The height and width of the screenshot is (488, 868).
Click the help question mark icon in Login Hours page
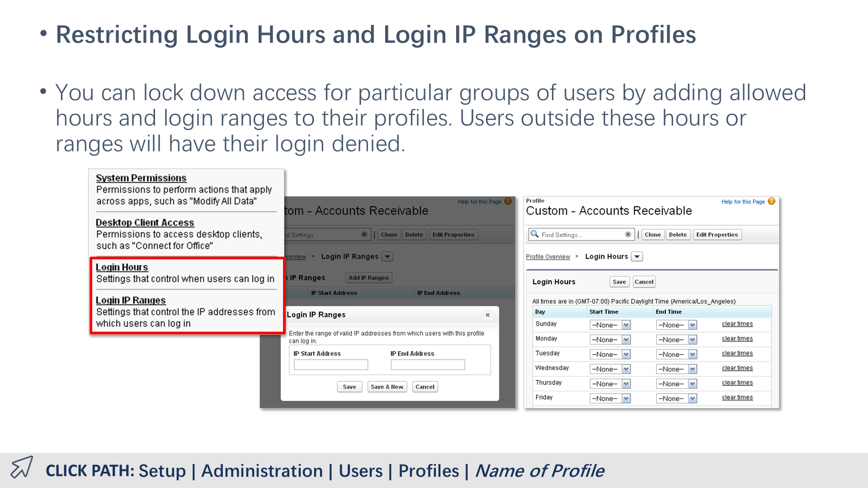coord(772,201)
